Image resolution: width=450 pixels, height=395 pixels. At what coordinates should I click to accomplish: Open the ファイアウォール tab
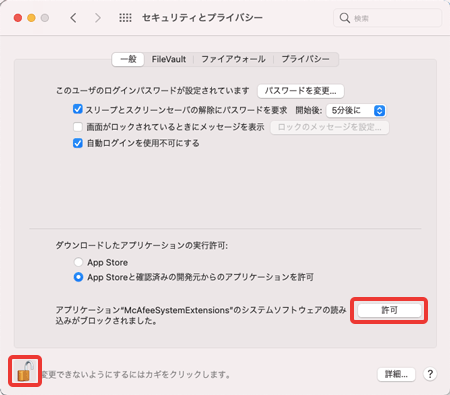[233, 59]
